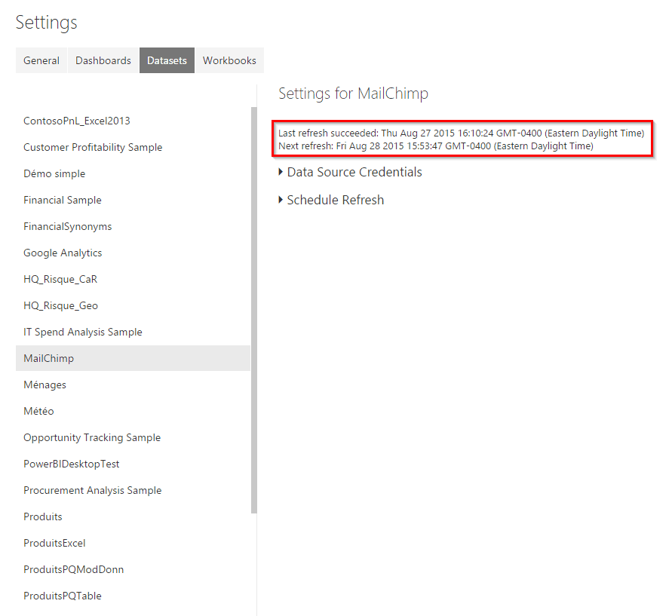Open the Dashboards tab
The width and height of the screenshot is (672, 616).
click(103, 60)
